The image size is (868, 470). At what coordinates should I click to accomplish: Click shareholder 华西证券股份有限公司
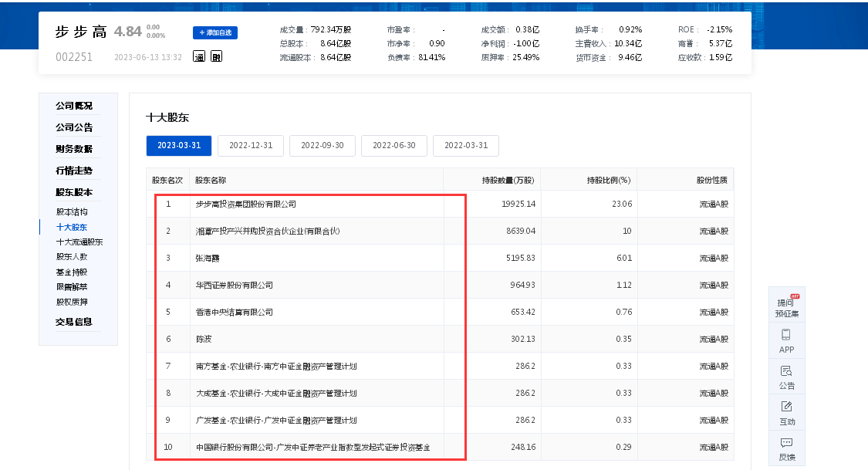pos(234,285)
